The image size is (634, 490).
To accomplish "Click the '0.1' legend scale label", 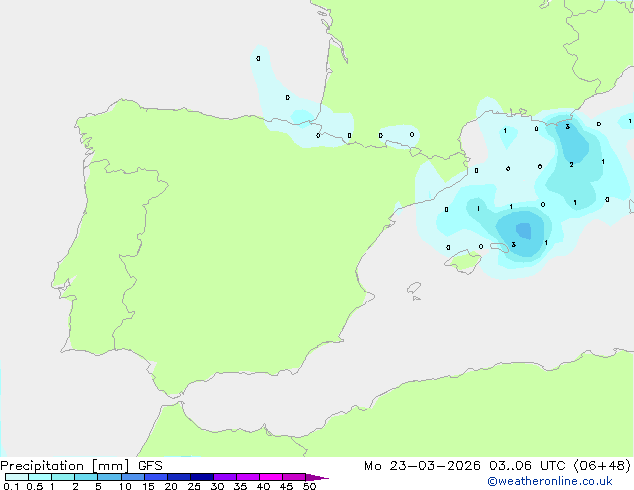I will tap(11, 486).
